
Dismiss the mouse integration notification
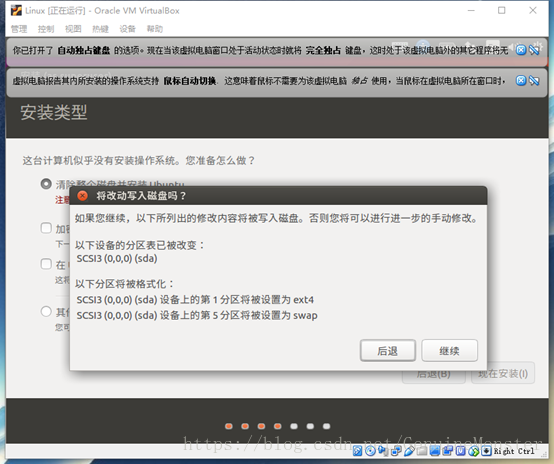[521, 81]
